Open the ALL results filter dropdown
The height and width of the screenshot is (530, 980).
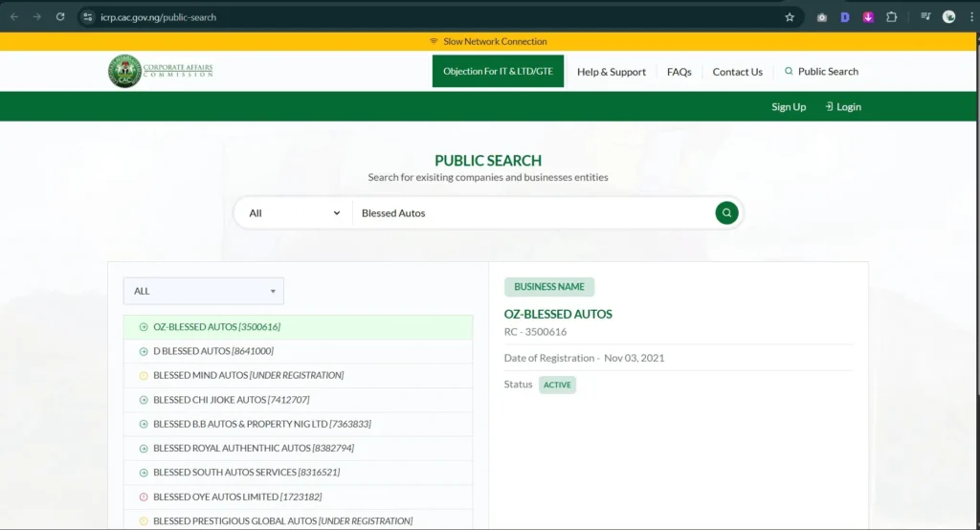[x=204, y=291]
